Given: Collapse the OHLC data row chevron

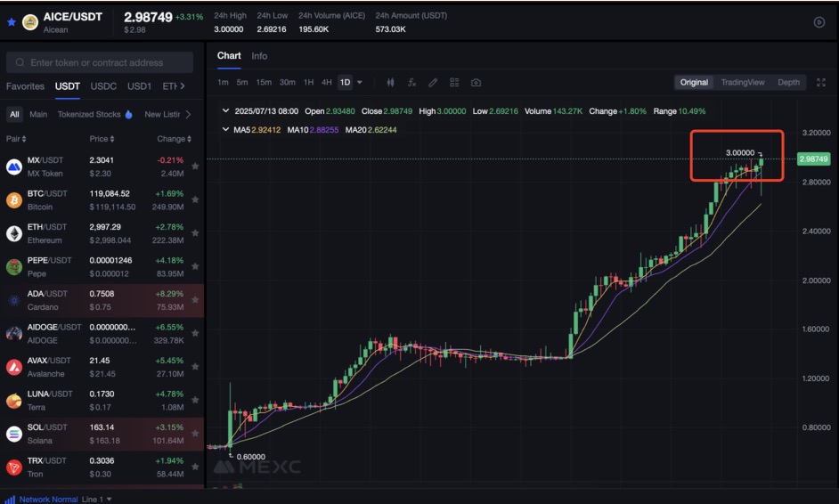Looking at the screenshot, I should point(225,110).
